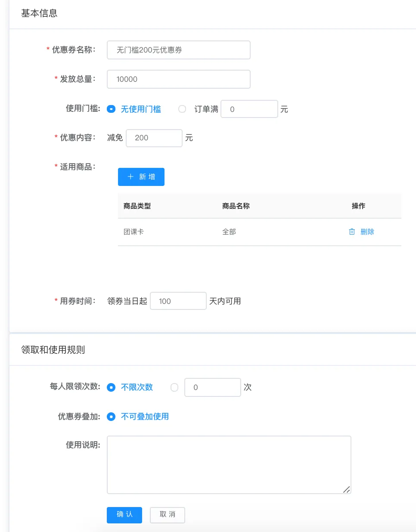Focus the 发放总量 input field
Viewport: 416px width, 532px height.
(x=178, y=79)
